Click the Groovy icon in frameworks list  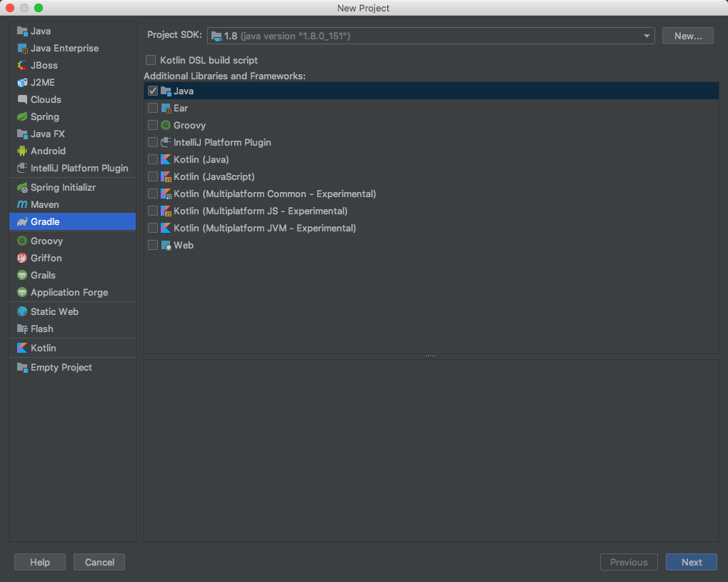click(166, 125)
